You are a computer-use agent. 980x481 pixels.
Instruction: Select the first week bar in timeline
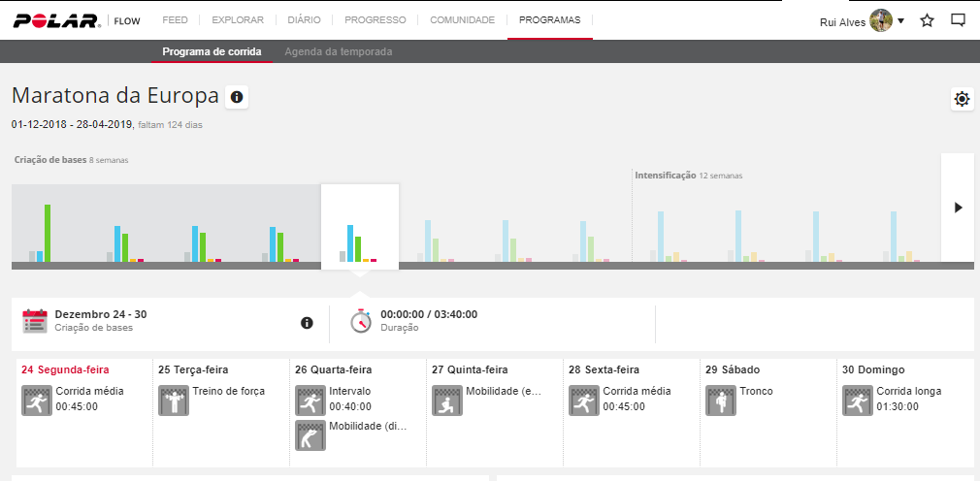(x=42, y=233)
